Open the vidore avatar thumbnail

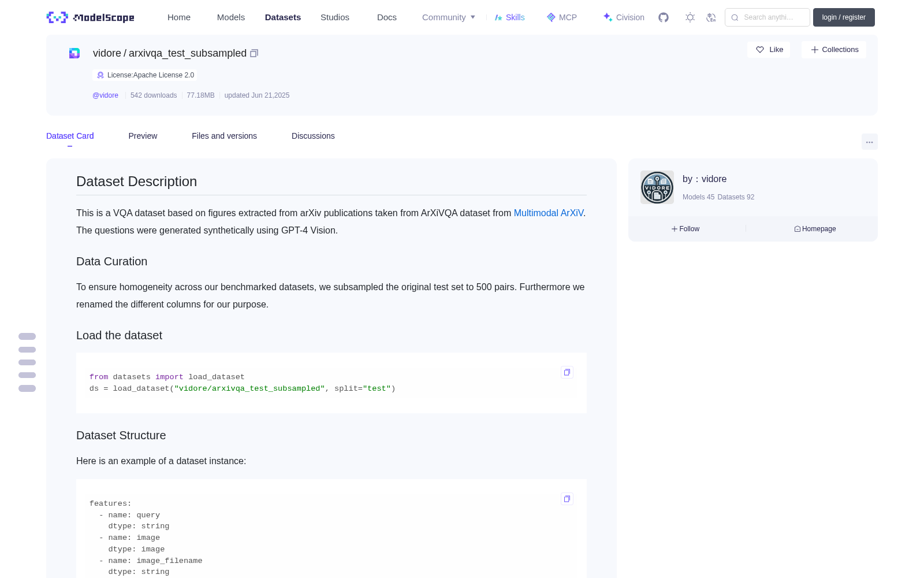pos(657,187)
